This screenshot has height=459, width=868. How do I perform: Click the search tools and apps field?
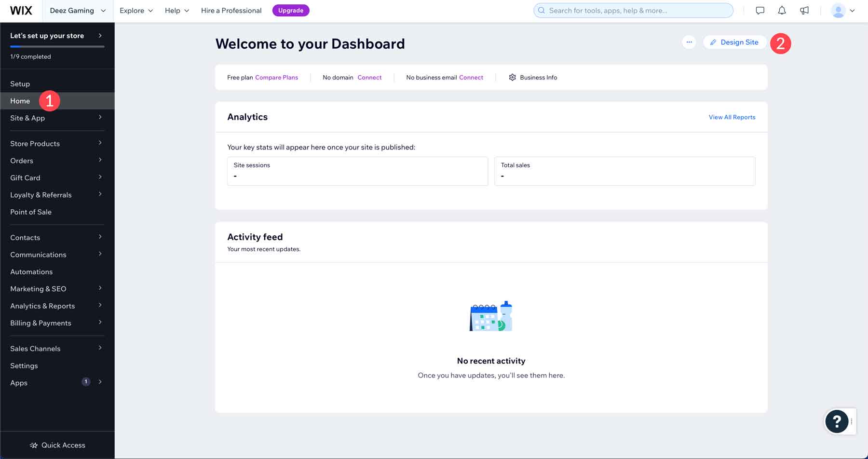tap(633, 10)
